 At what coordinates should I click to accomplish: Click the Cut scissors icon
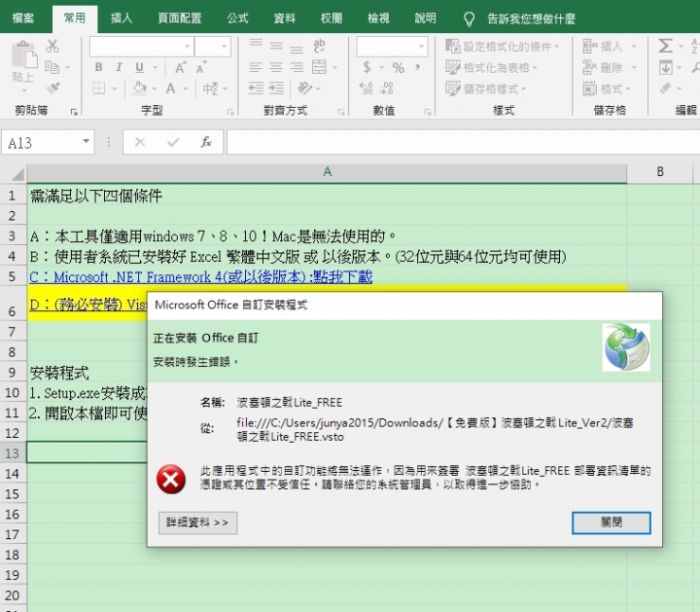(x=52, y=46)
